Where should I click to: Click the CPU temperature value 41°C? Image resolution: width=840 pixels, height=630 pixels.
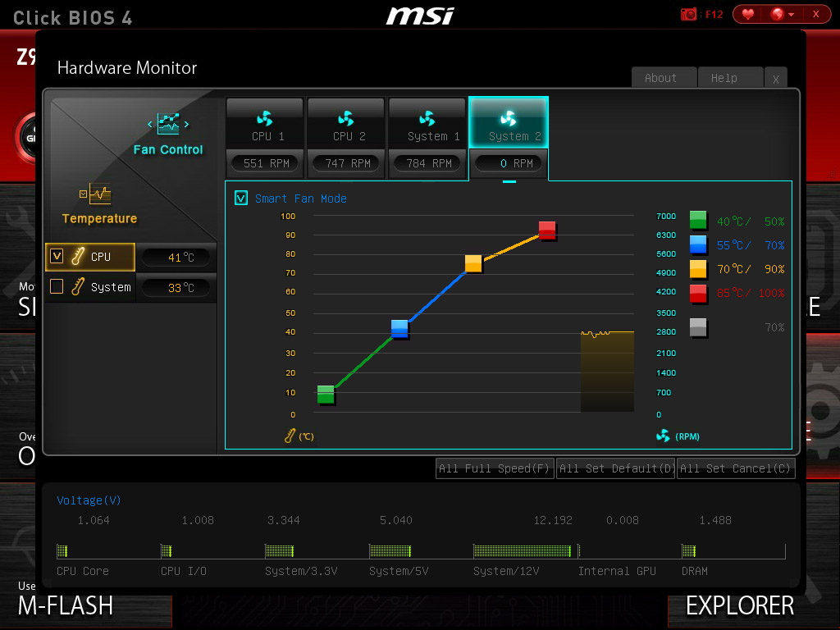click(x=176, y=257)
